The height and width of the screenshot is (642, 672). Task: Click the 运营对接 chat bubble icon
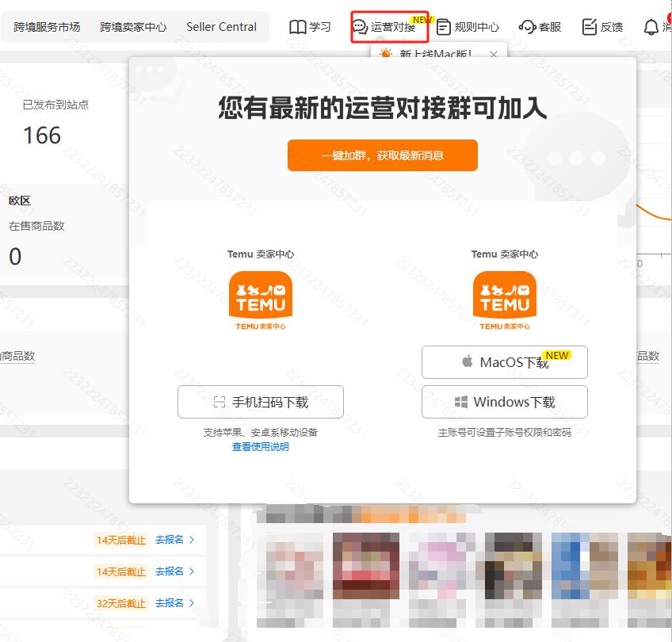point(360,27)
